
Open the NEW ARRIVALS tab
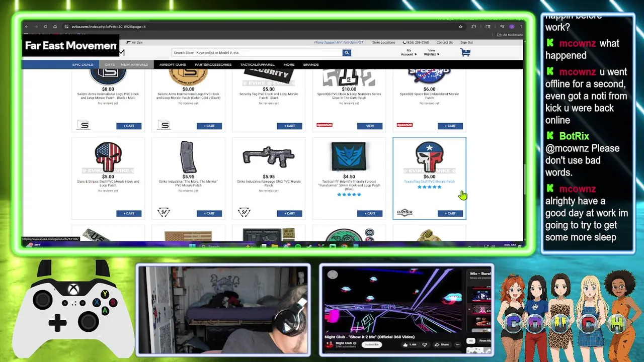click(134, 64)
